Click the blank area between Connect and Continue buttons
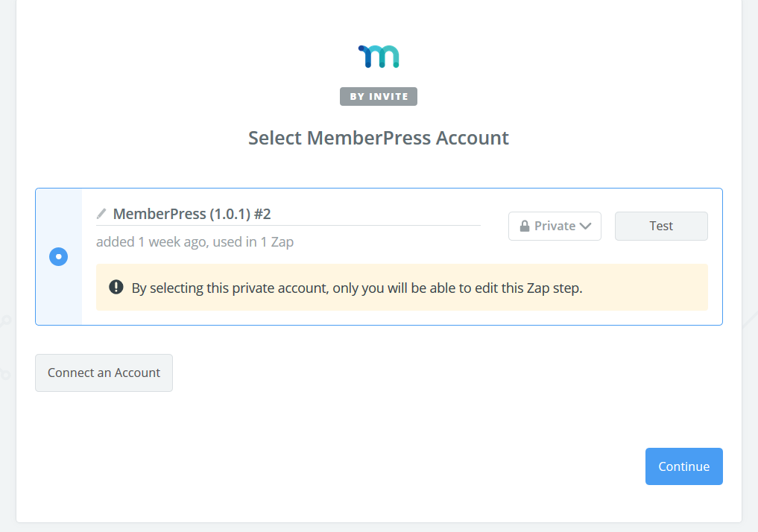This screenshot has height=532, width=758. 402,417
